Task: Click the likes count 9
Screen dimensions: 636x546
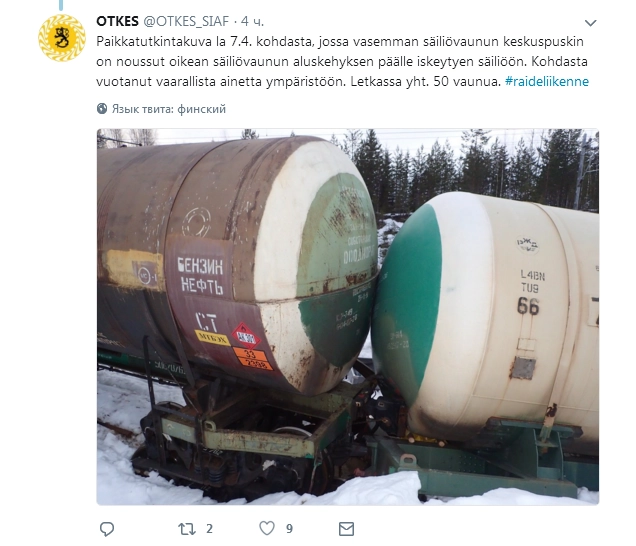Action: pos(289,529)
